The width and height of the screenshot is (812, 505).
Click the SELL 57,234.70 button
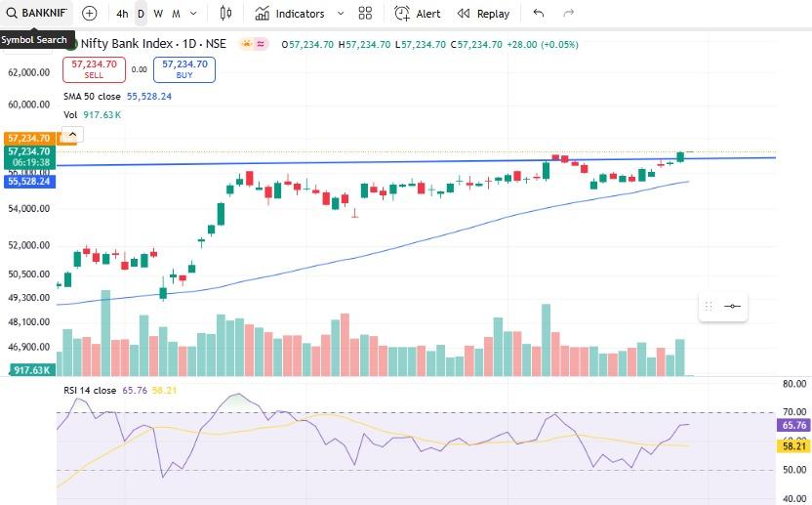point(95,69)
